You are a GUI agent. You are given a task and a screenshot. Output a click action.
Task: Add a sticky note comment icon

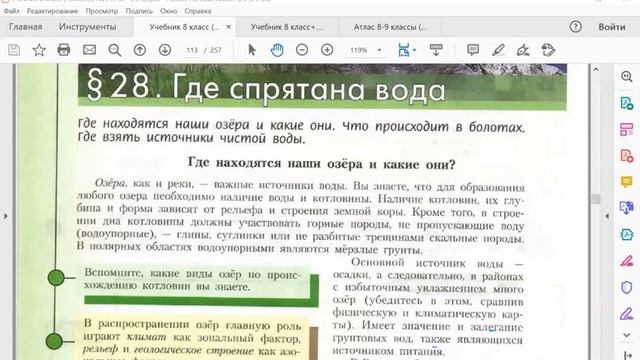473,50
